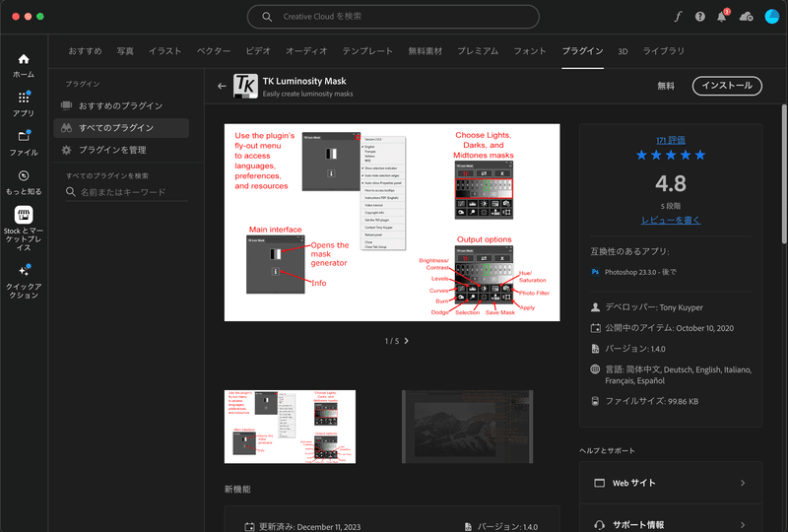Switch to the ライブラリ tab
The height and width of the screenshot is (532, 788).
pos(663,51)
